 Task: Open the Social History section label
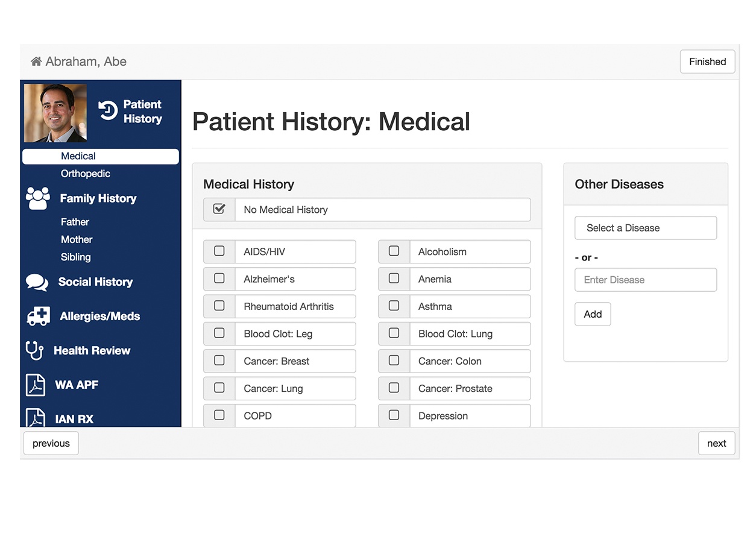(95, 282)
